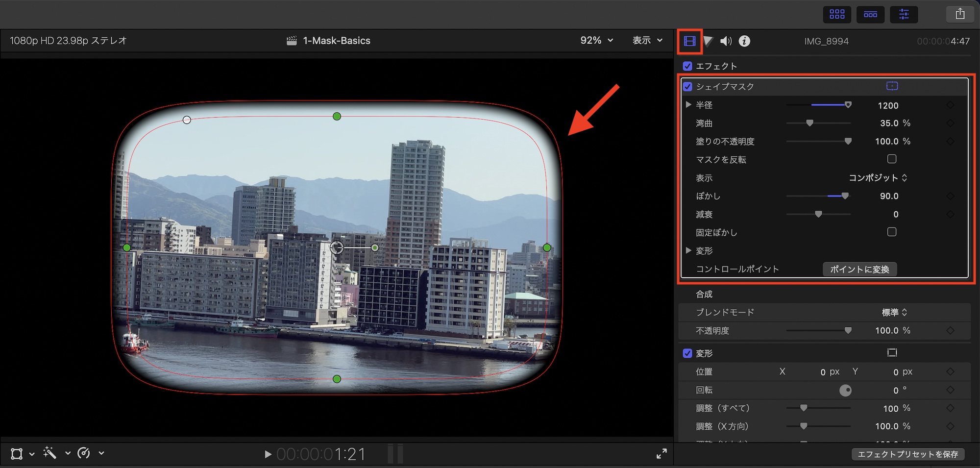
Task: Click the 回転 rotation dial
Action: tap(845, 390)
